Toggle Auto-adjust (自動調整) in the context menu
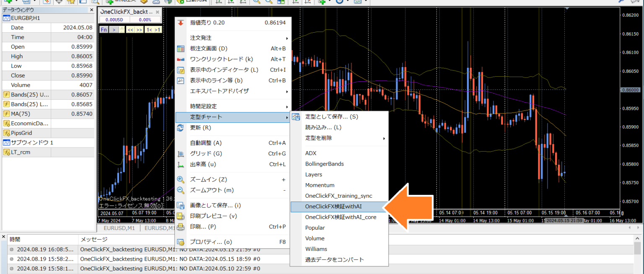644x274 pixels. point(205,143)
